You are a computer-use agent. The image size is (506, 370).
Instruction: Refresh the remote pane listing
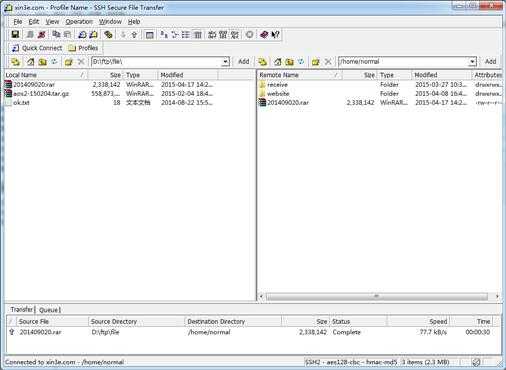coord(301,62)
